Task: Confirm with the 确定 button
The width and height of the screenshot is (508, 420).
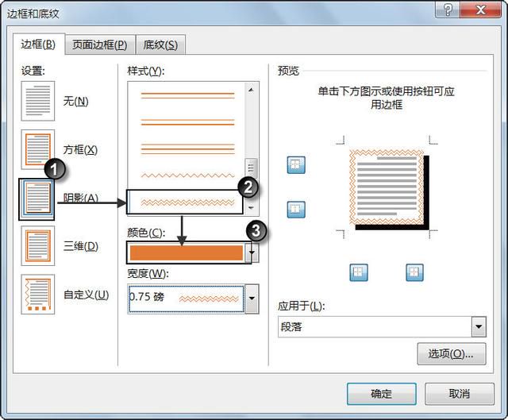Action: pyautogui.click(x=381, y=394)
